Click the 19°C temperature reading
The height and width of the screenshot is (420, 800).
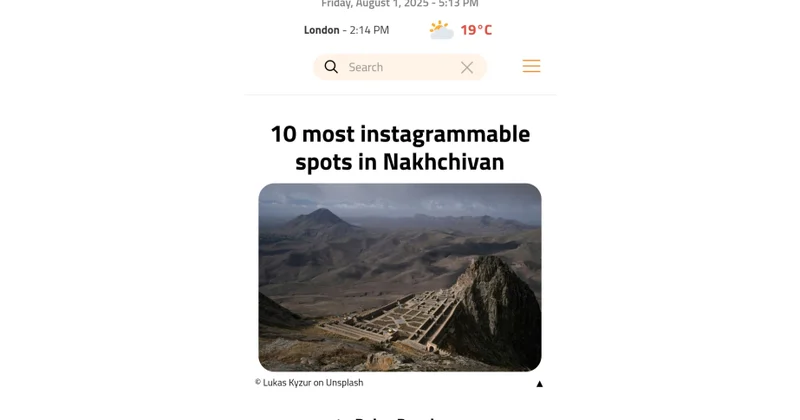click(476, 30)
